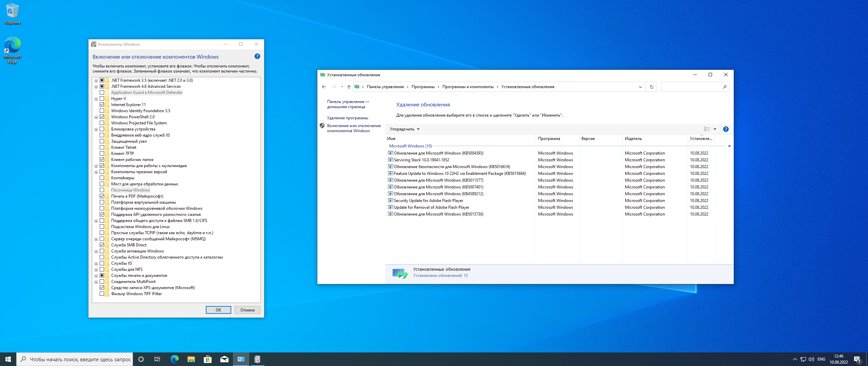Viewport: 868px width, 366px height.
Task: Expand the Windows PowerShell 2.0 node
Action: point(96,117)
